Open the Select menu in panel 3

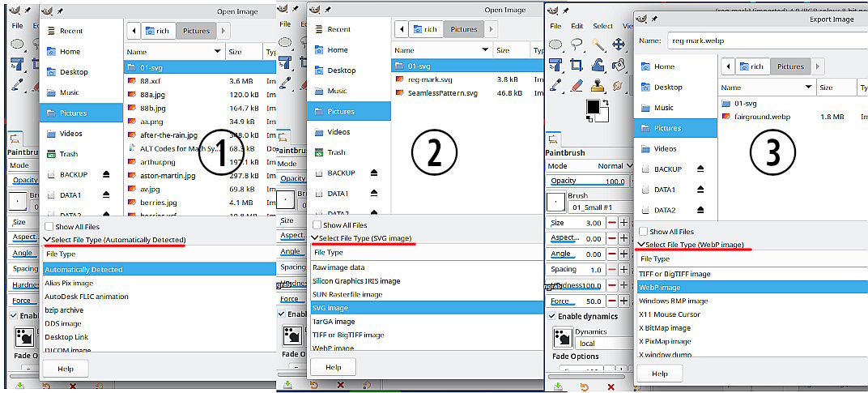[603, 26]
